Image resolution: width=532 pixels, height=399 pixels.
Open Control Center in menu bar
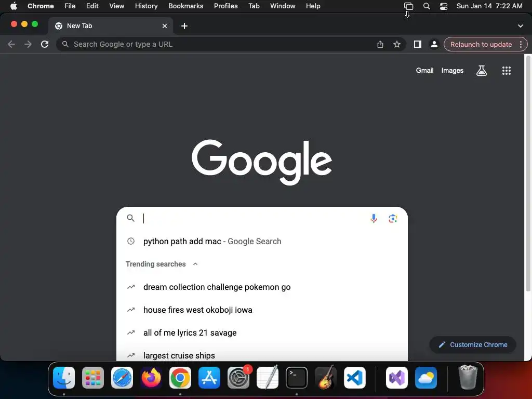(444, 6)
